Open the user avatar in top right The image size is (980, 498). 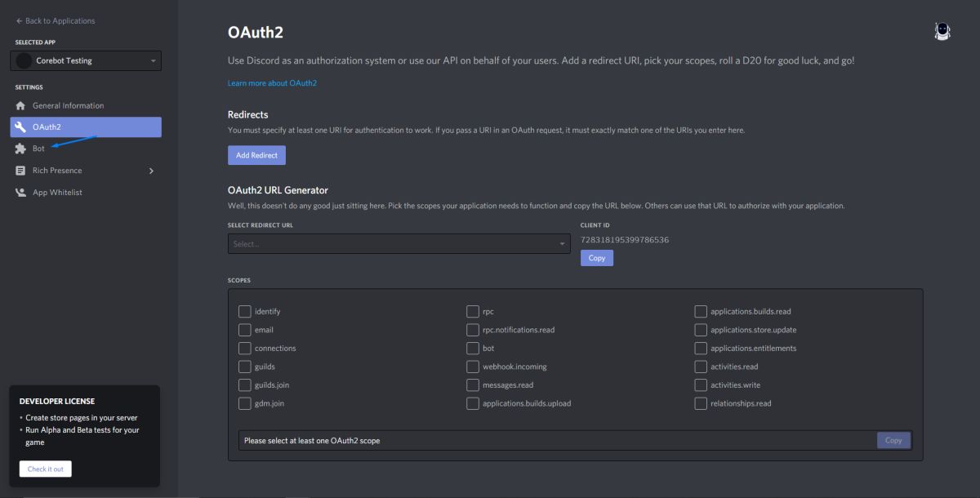[x=942, y=31]
